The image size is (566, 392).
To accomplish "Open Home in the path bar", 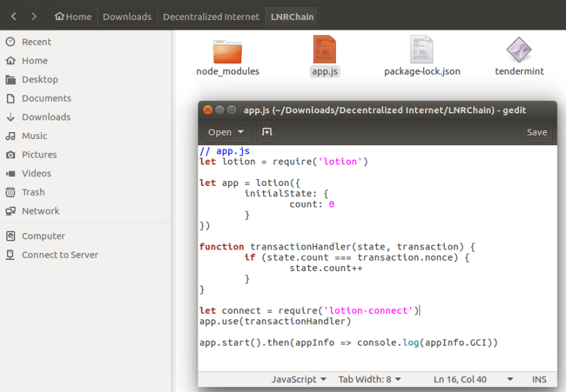I will click(73, 17).
